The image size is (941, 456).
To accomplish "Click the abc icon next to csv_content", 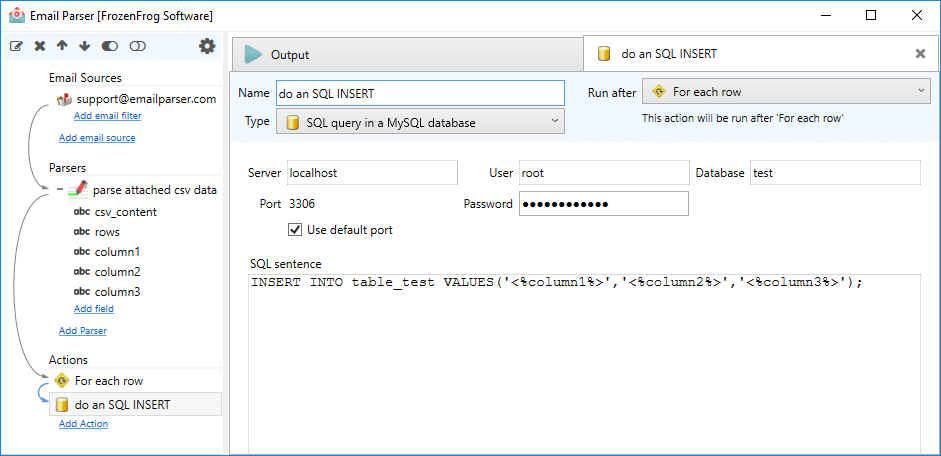I will (x=81, y=212).
